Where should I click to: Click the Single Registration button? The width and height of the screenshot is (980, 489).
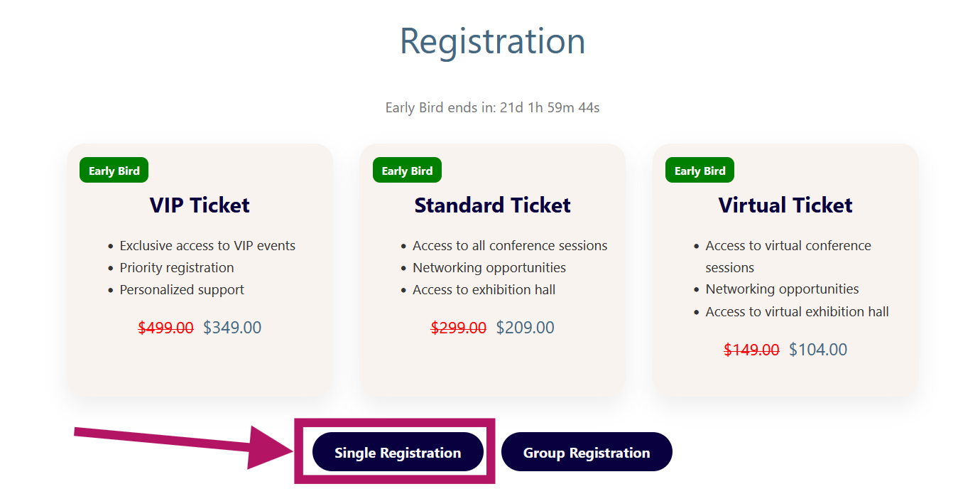pos(398,452)
